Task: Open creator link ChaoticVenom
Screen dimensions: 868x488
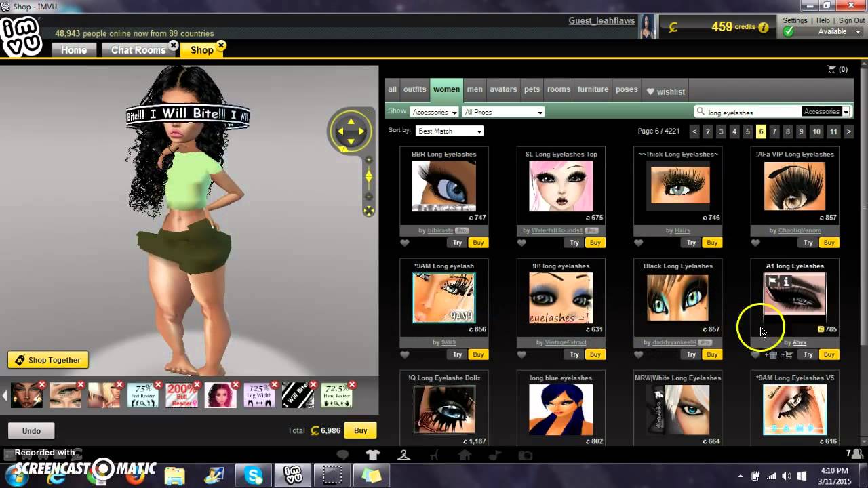Action: [x=800, y=231]
